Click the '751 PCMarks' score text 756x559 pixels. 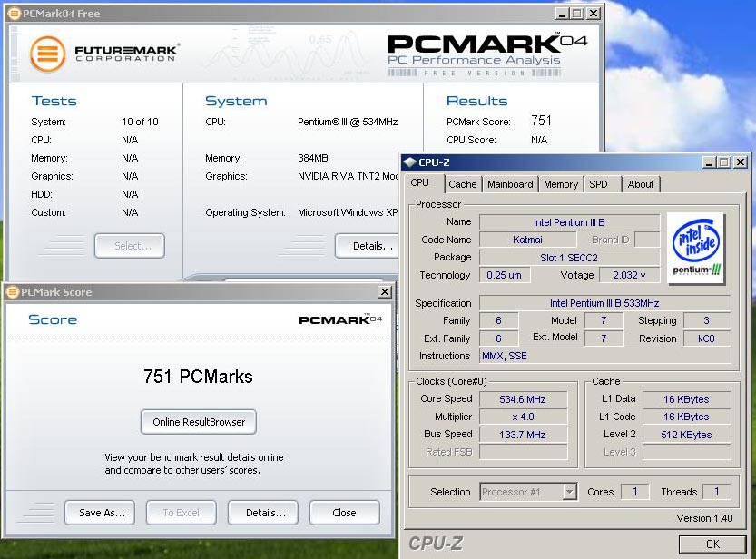[198, 377]
